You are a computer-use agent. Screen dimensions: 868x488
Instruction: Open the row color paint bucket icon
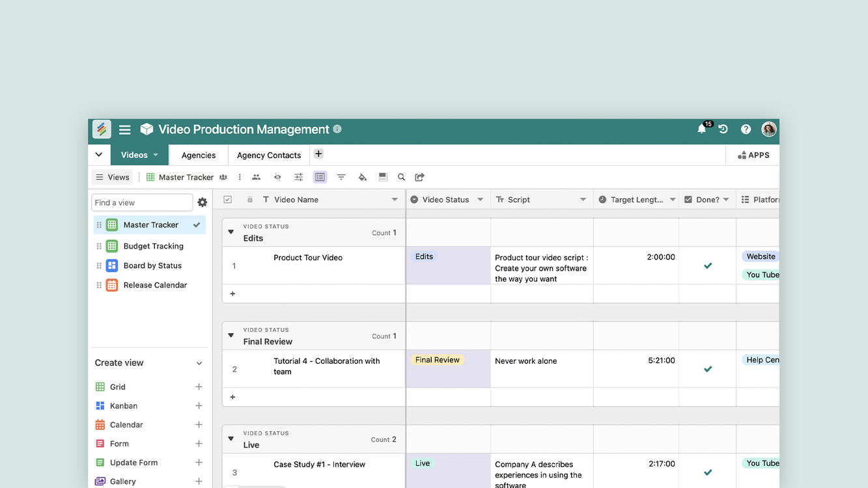coord(363,177)
